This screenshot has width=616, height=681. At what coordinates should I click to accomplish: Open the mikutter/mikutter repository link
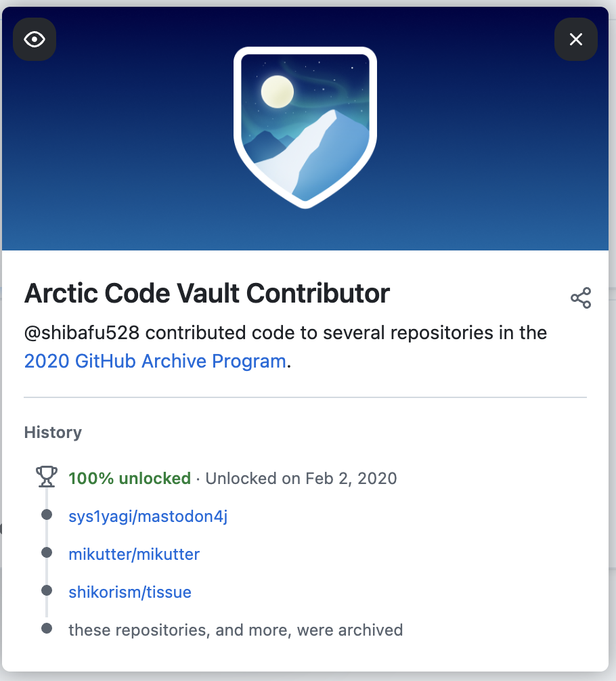pyautogui.click(x=134, y=554)
